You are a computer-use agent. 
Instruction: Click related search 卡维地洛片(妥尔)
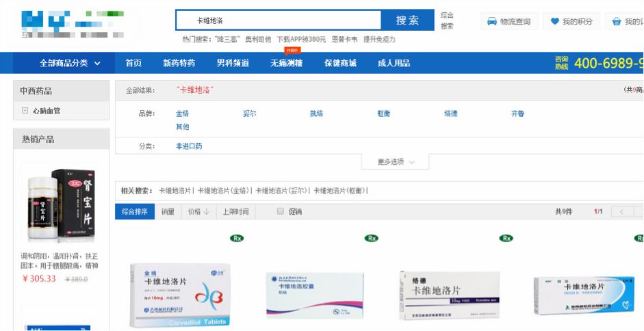[x=281, y=191]
